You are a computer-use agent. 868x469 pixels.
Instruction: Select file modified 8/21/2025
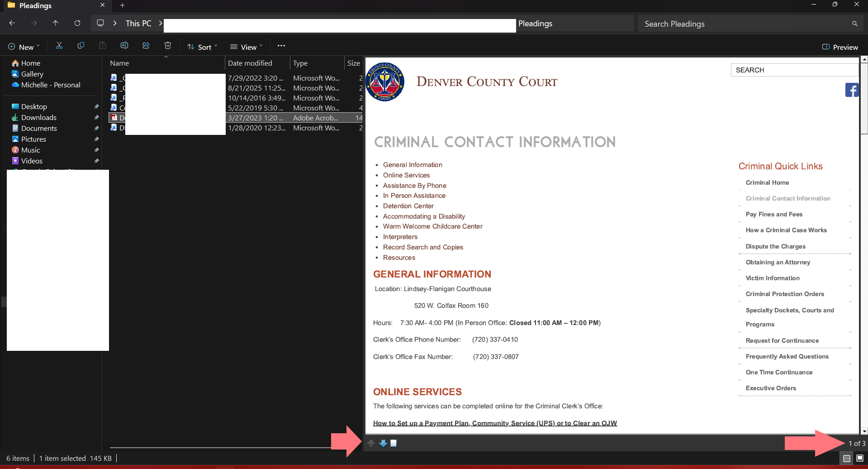(x=236, y=88)
